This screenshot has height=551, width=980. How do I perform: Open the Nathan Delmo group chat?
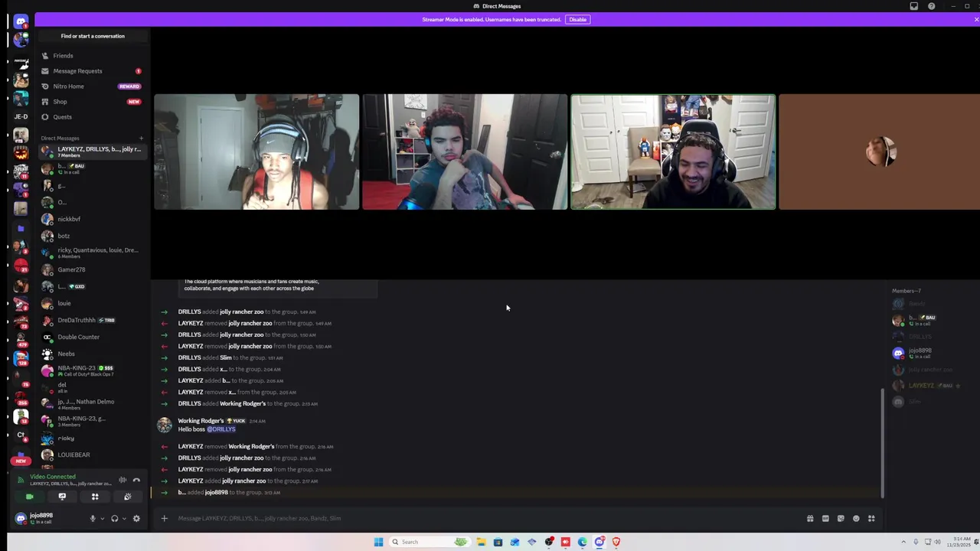(x=92, y=404)
